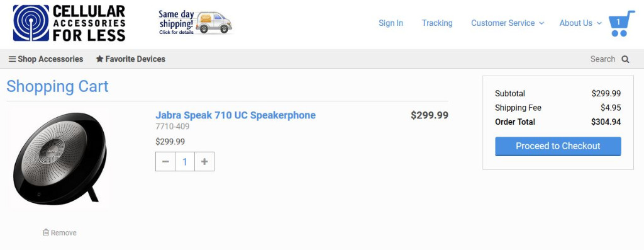The image size is (644, 250).
Task: Decrease quantity with the minus button
Action: point(165,162)
